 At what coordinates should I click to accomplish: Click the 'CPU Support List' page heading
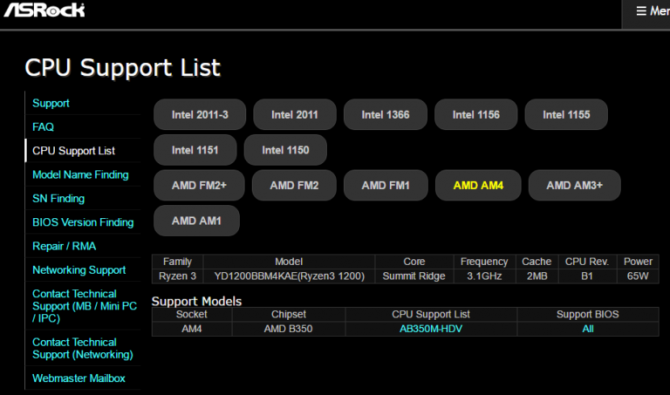[122, 68]
